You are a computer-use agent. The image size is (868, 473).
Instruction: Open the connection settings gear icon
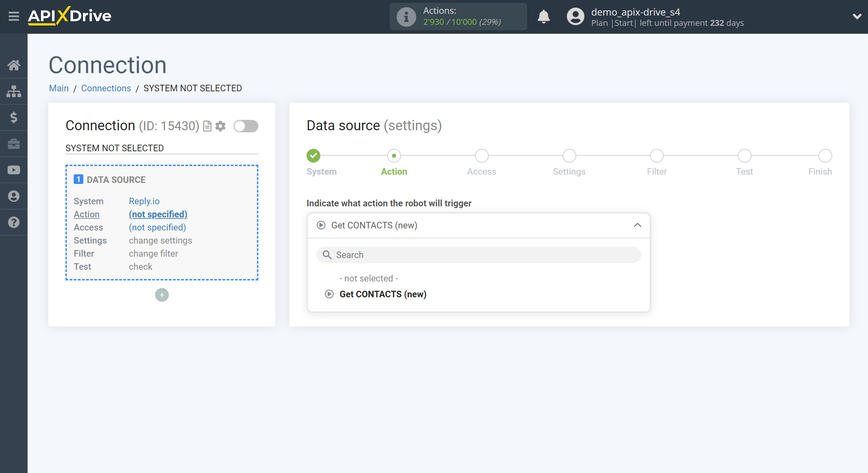point(221,125)
